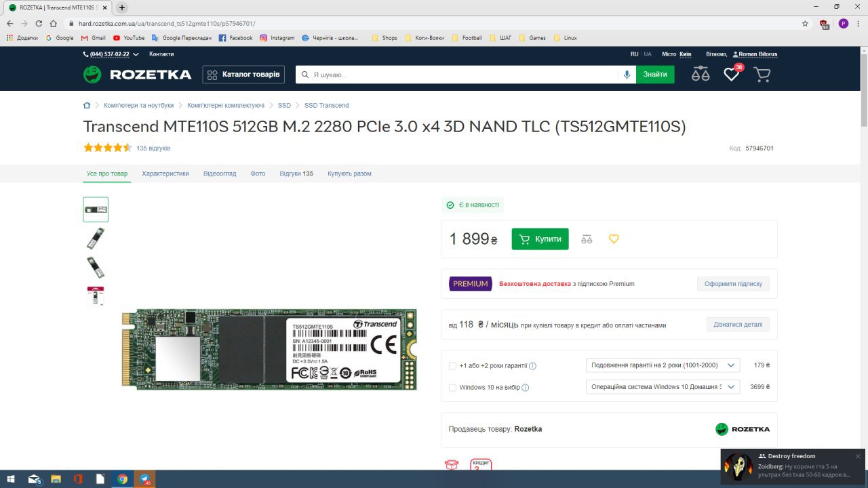Select first product thumbnail
This screenshot has height=488, width=868.
pyautogui.click(x=96, y=209)
